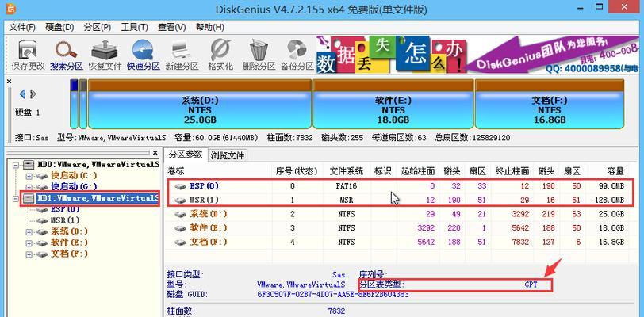Screen dimensions: 644x317
Task: Click the 柱面数 value 7832 below
Action: [336, 311]
